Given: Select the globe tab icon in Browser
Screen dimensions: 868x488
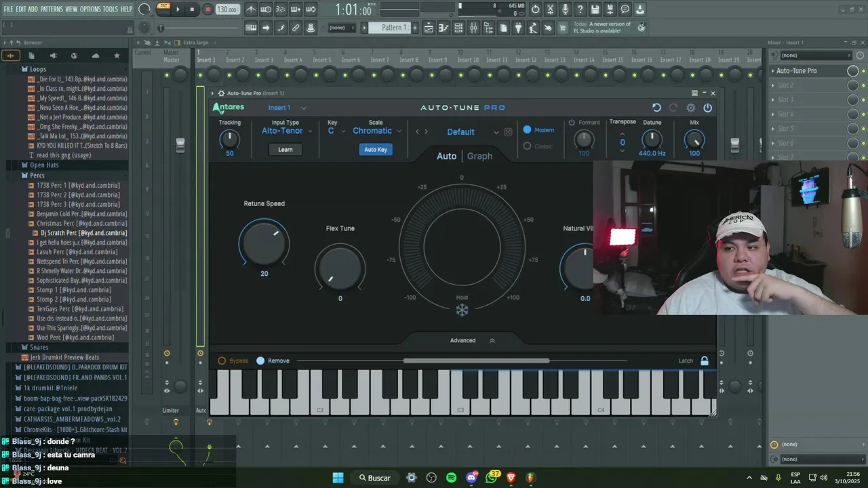Looking at the screenshot, I should (x=74, y=56).
